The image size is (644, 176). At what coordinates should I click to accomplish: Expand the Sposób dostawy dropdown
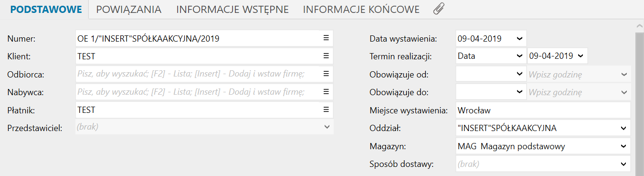(x=623, y=164)
